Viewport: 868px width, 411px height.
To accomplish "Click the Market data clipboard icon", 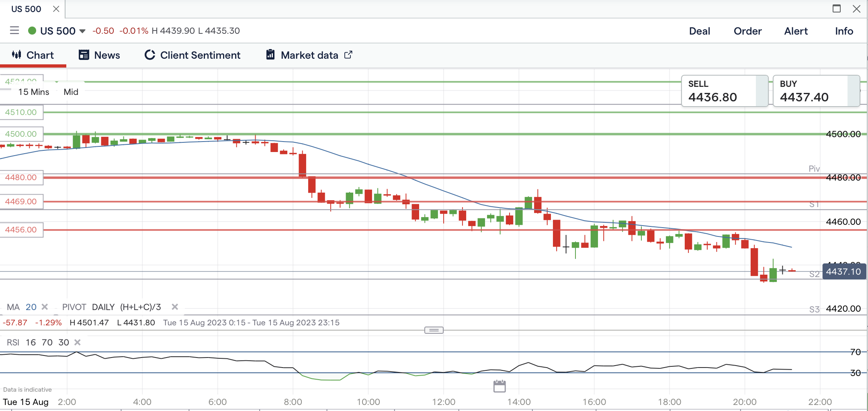I will click(x=270, y=55).
